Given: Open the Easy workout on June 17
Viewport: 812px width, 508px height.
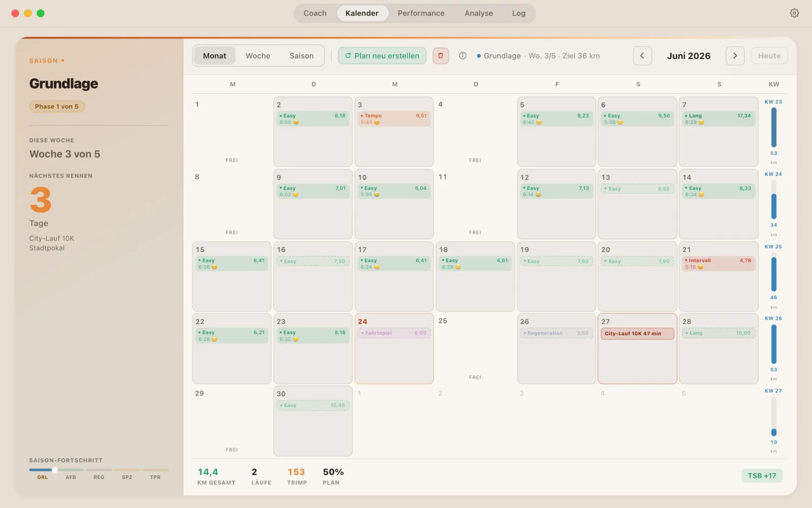Looking at the screenshot, I should pyautogui.click(x=394, y=264).
